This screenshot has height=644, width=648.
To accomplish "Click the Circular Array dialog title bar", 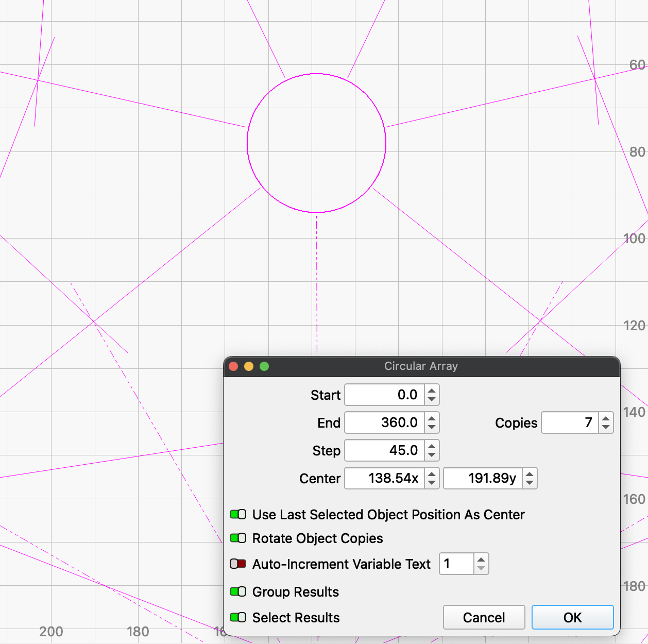I will [421, 366].
